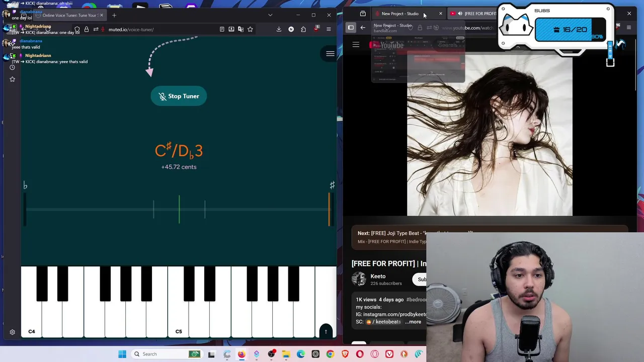
Task: Click star bookmarks icon in left sidebar
Action: pyautogui.click(x=12, y=79)
